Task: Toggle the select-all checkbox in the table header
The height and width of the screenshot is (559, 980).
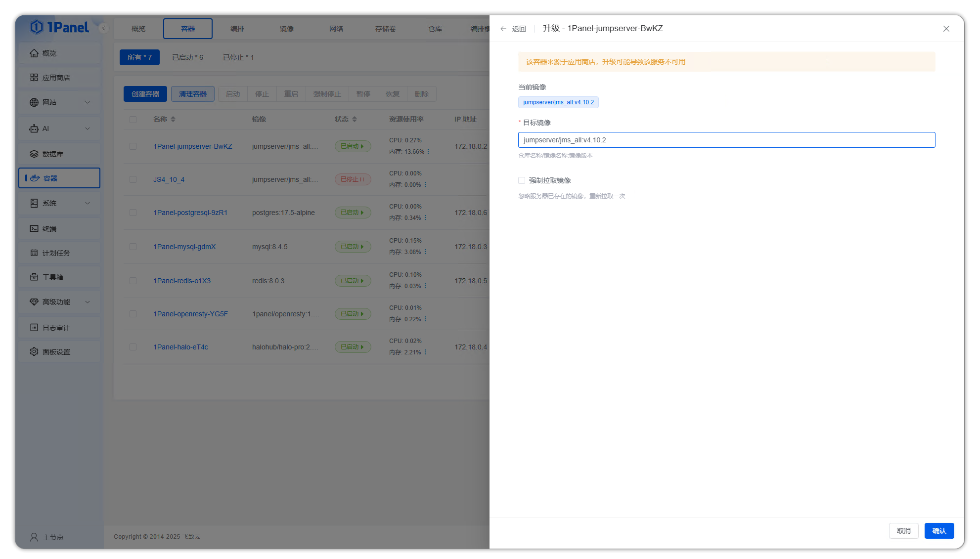Action: click(133, 120)
